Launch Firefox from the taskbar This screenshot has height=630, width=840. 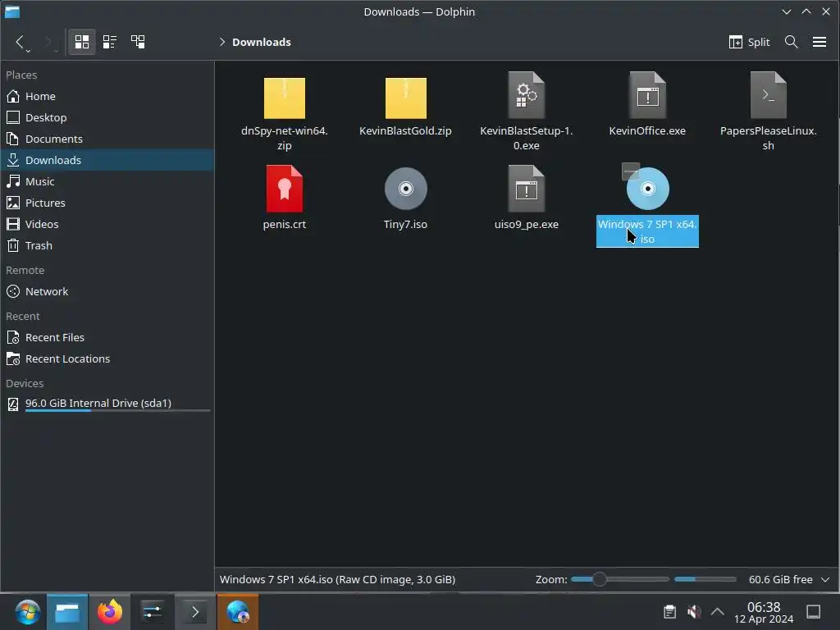pyautogui.click(x=110, y=612)
